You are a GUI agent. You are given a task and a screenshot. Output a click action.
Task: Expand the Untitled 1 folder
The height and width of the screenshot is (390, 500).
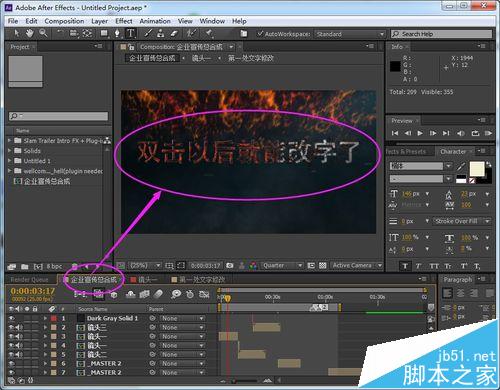(10, 161)
